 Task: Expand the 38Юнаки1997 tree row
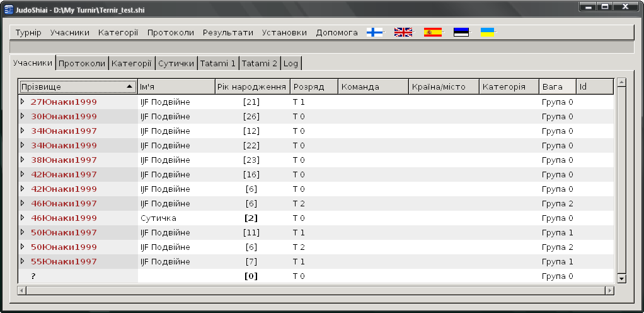click(23, 160)
